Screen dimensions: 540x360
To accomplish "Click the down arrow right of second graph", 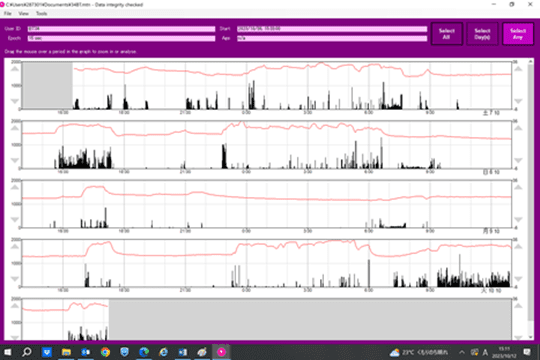I will [x=518, y=160].
